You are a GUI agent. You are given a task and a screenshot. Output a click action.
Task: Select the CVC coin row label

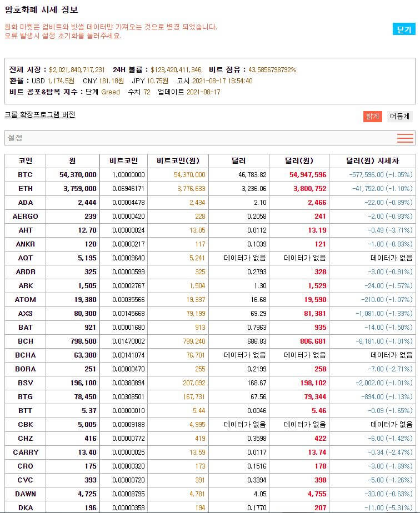point(25,480)
